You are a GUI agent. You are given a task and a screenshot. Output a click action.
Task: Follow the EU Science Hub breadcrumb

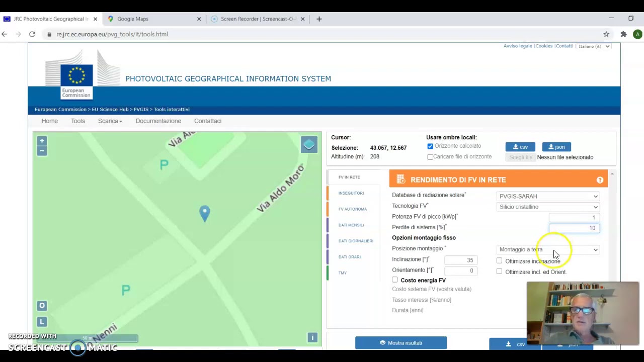pyautogui.click(x=110, y=109)
